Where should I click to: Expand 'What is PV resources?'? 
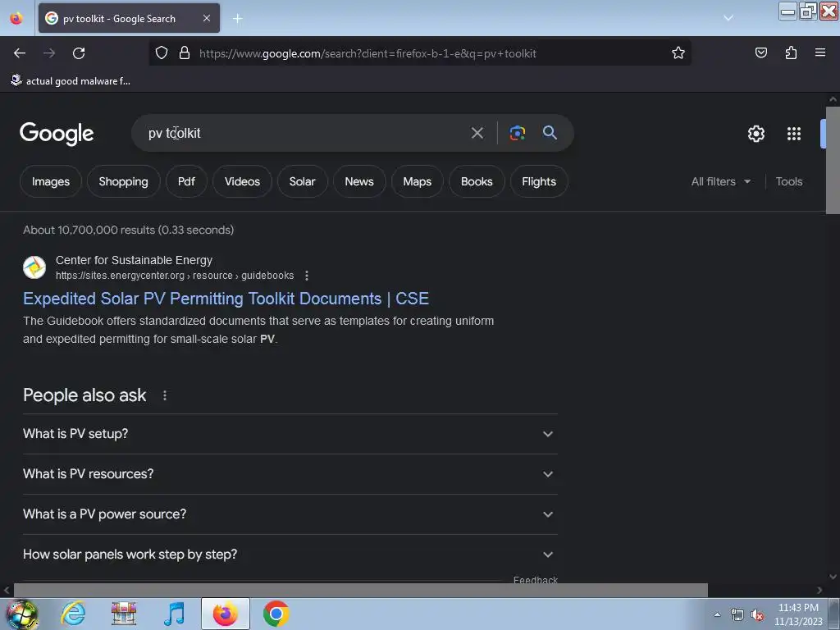tap(290, 474)
